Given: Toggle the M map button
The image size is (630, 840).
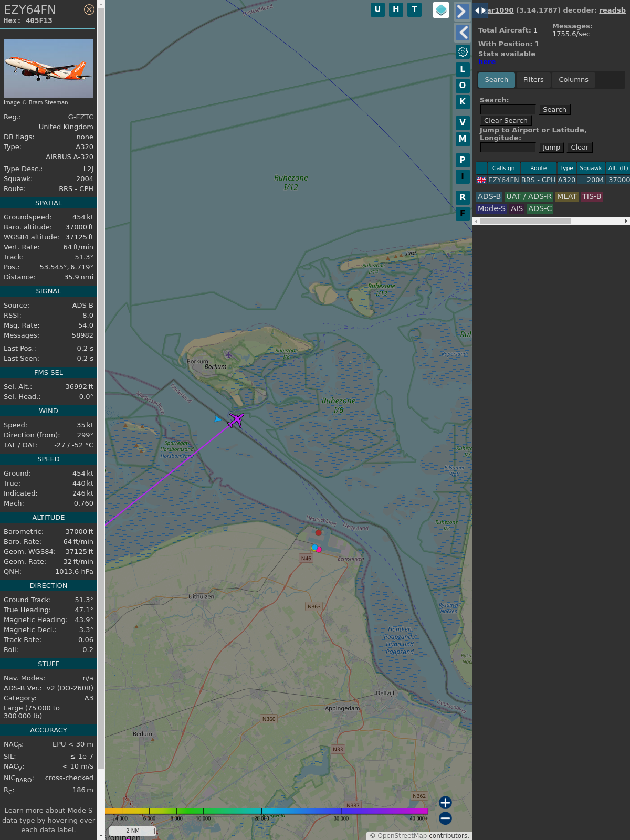Looking at the screenshot, I should tap(463, 139).
